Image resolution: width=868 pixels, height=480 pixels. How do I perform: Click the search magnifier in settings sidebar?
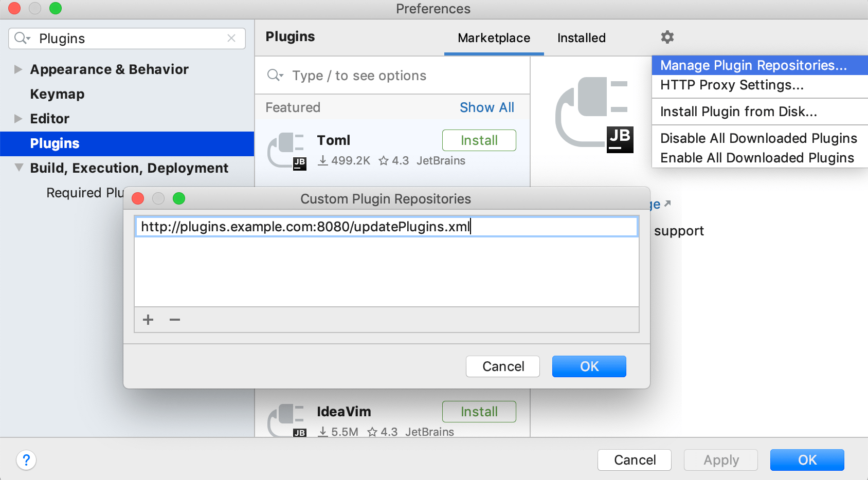tap(21, 38)
